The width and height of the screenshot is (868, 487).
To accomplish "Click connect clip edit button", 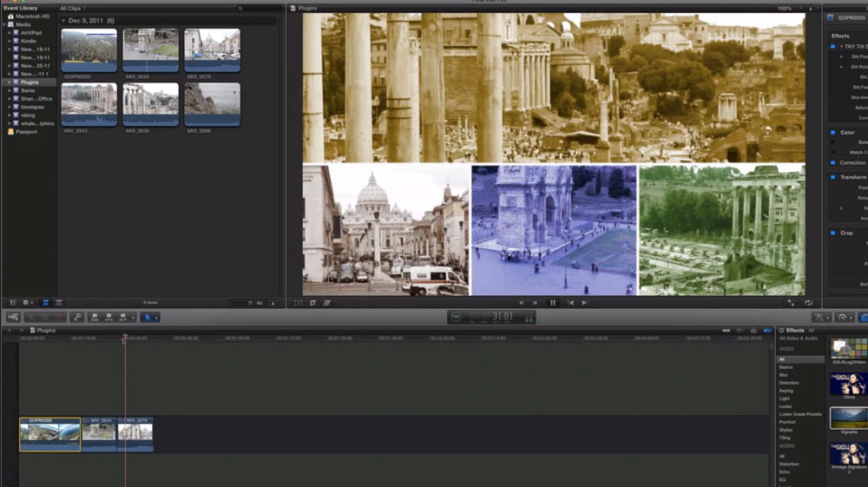I will (x=95, y=317).
